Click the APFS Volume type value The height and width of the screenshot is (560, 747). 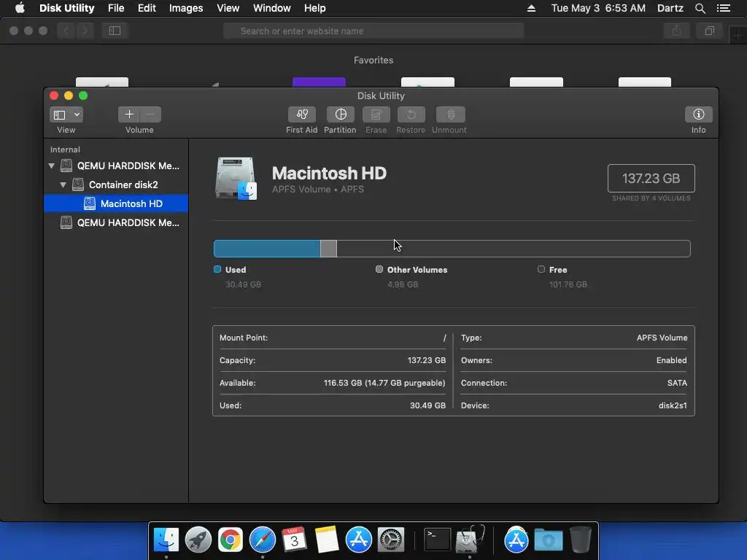tap(662, 338)
